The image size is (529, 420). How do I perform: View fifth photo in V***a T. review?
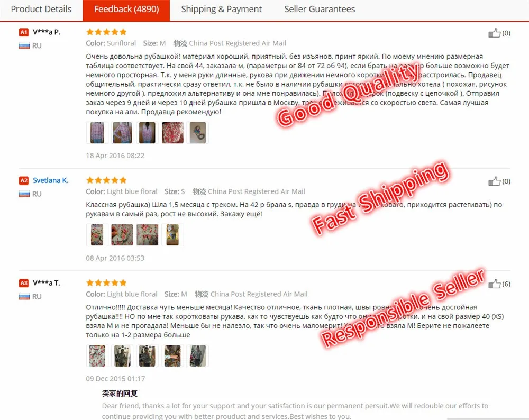click(x=198, y=355)
